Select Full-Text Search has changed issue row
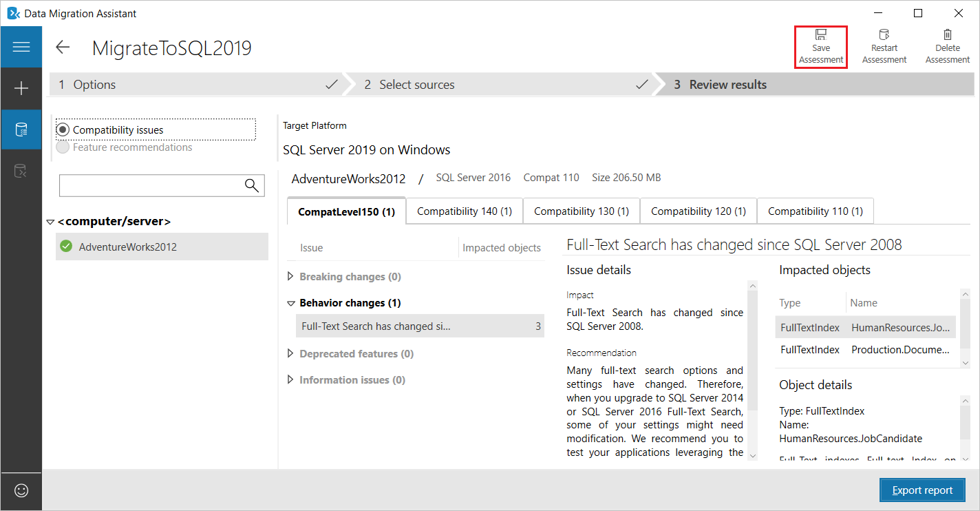This screenshot has height=511, width=980. click(420, 326)
